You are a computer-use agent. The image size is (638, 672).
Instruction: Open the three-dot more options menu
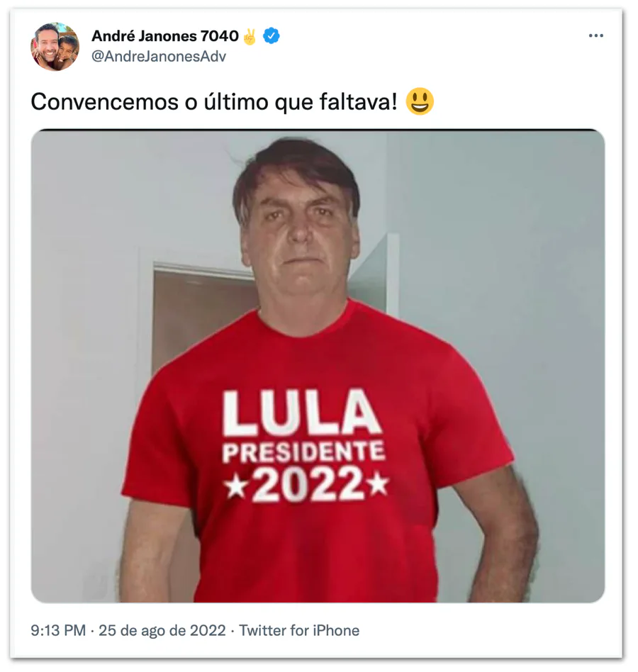click(596, 35)
